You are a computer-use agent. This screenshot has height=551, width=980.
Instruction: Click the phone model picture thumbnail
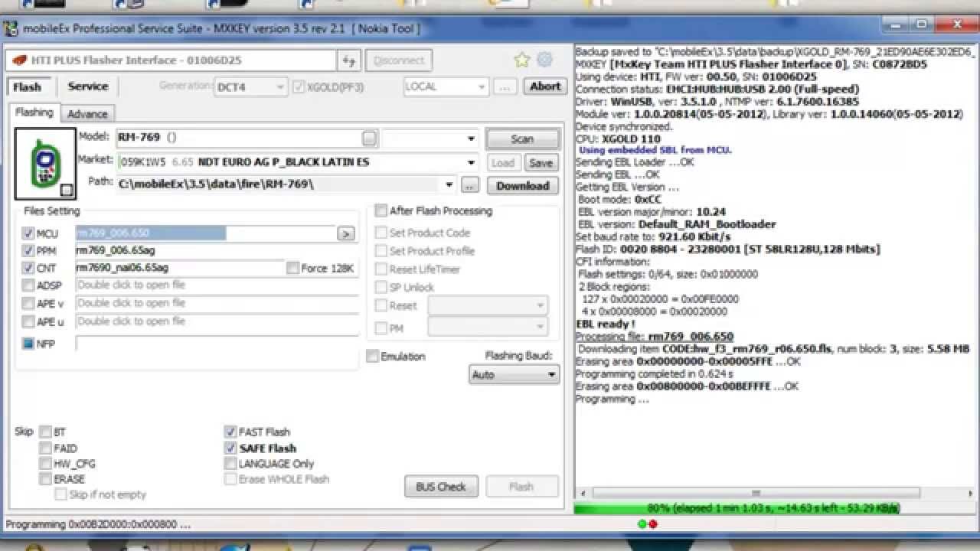pos(45,164)
